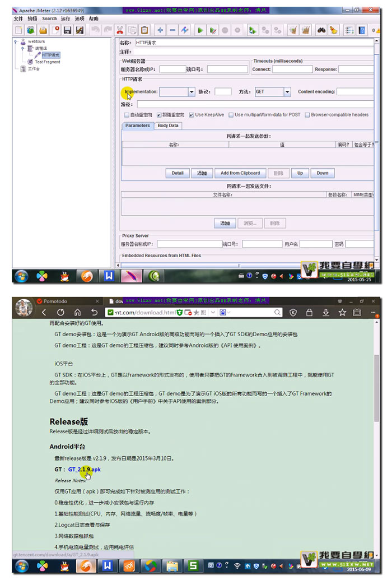
Task: Click the Paste clipboard icon in JMeter toolbar
Action: tap(144, 30)
